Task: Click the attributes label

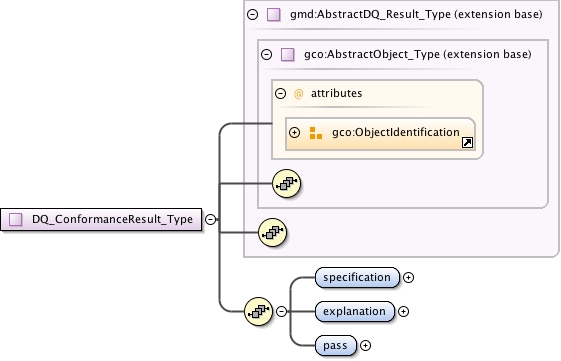Action: click(336, 93)
